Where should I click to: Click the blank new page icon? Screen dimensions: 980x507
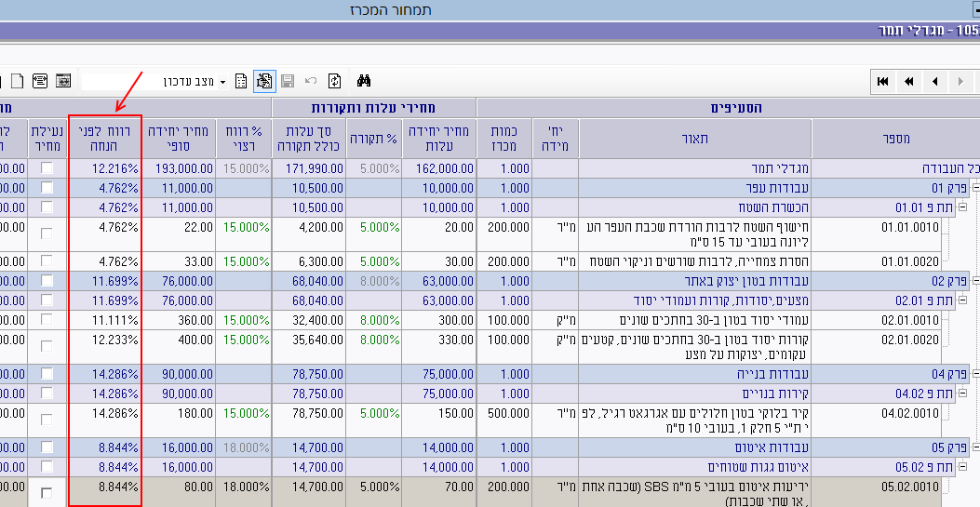click(x=18, y=81)
